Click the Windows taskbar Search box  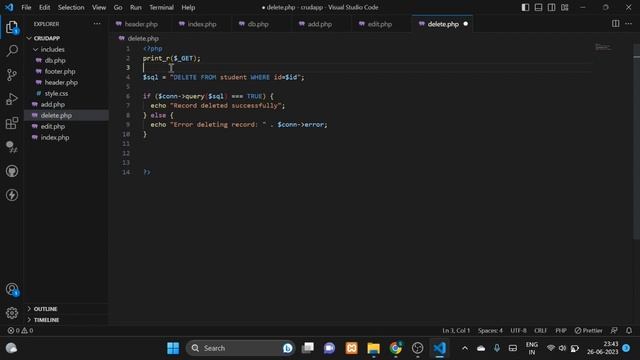pos(240,348)
